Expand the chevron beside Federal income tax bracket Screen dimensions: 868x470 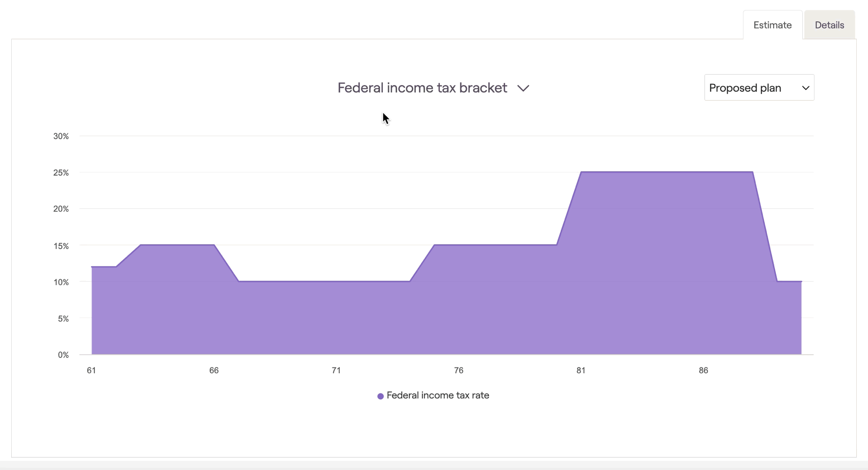point(523,88)
